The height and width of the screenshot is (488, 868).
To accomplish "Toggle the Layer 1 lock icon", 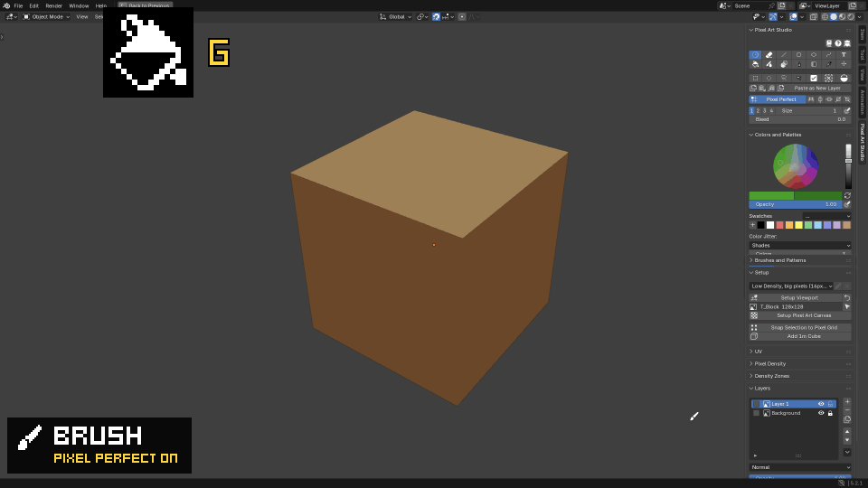I will point(830,404).
